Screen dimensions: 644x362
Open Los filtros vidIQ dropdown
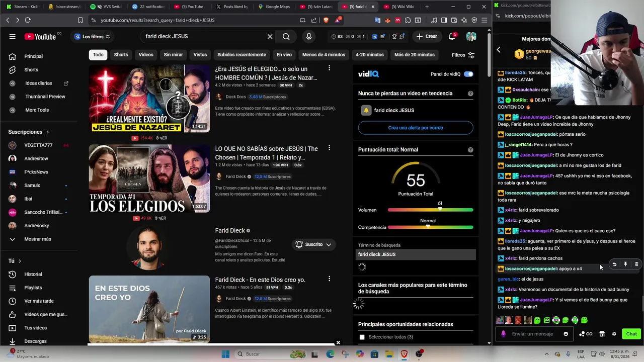tap(92, 36)
